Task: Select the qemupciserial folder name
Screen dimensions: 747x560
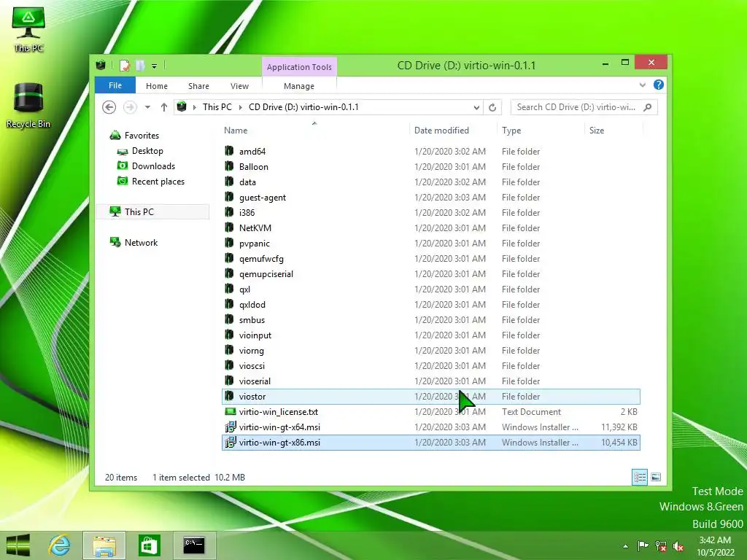Action: (266, 274)
